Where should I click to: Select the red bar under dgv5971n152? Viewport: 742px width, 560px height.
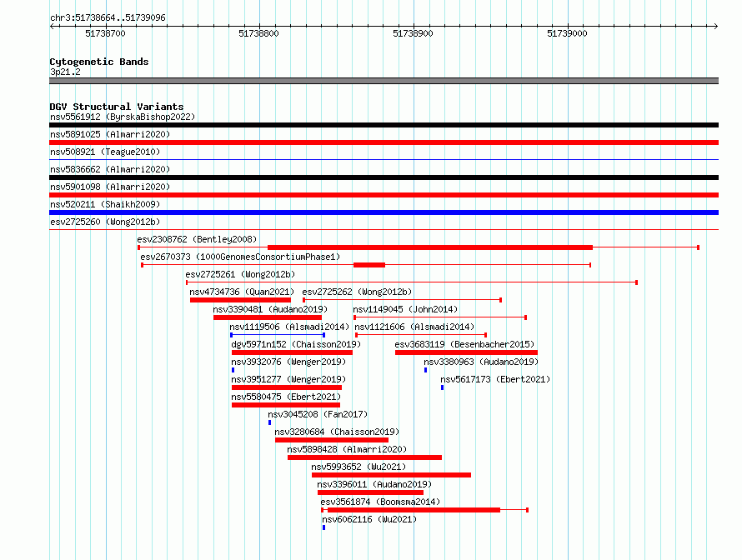pyautogui.click(x=292, y=352)
